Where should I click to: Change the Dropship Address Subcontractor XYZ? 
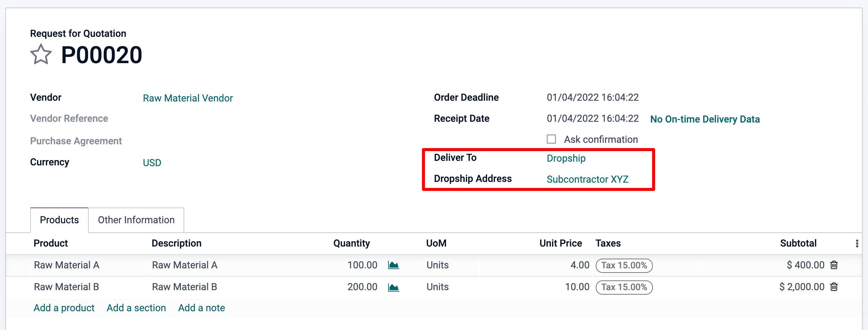tap(587, 179)
